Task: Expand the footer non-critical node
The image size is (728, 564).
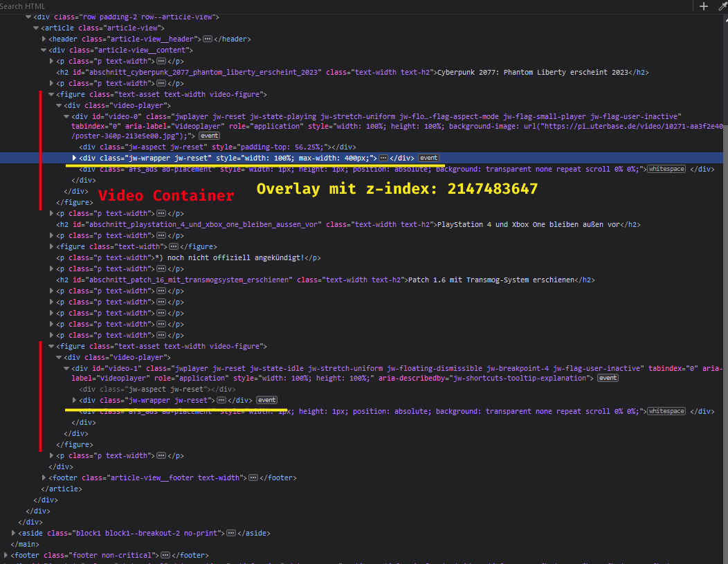Action: pyautogui.click(x=6, y=555)
